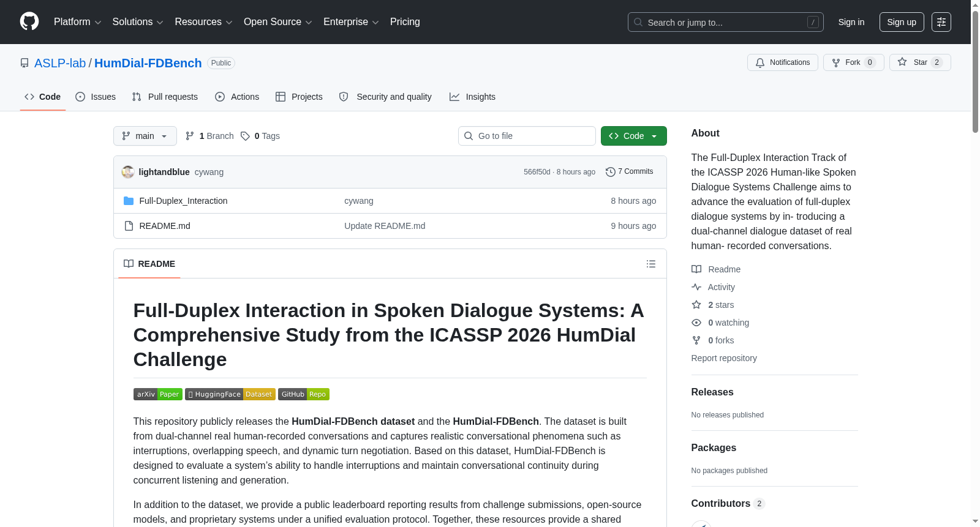Open the README outline list icon

651,264
